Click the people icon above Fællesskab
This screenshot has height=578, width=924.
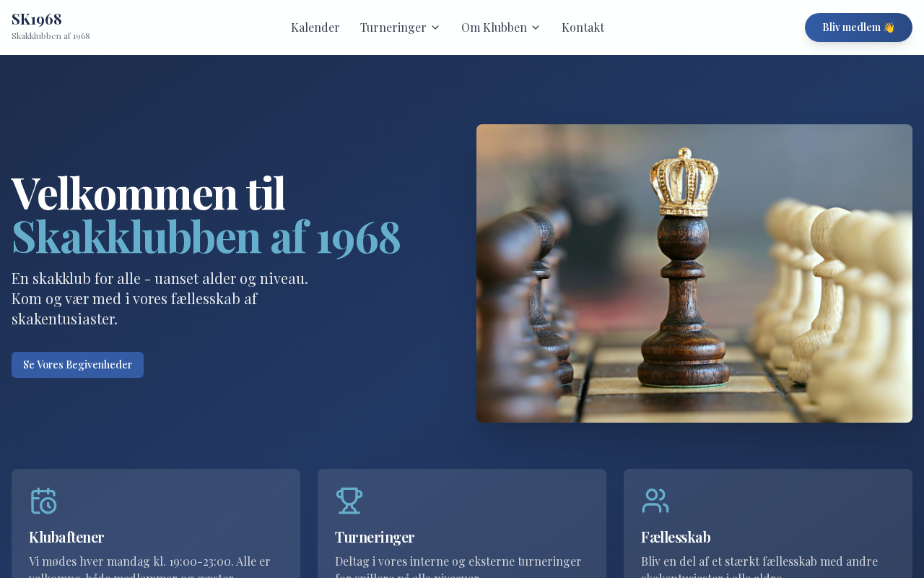point(655,501)
